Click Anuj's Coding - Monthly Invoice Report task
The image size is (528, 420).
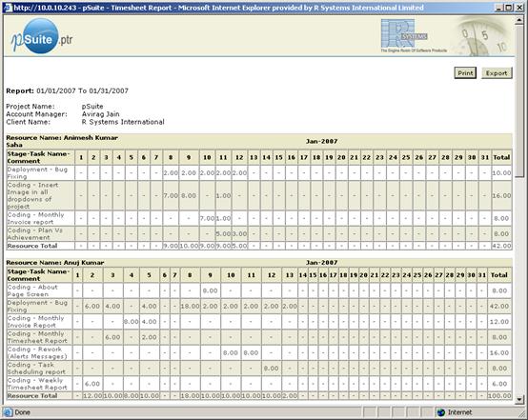(x=35, y=322)
